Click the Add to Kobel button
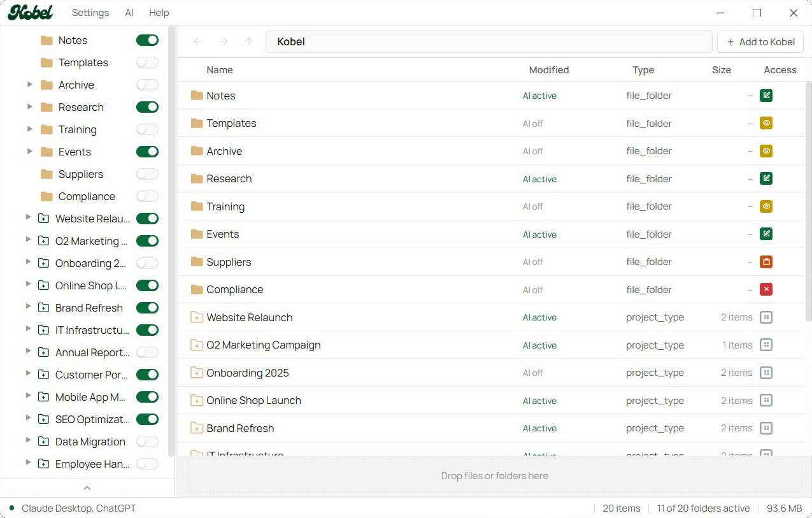 (760, 42)
